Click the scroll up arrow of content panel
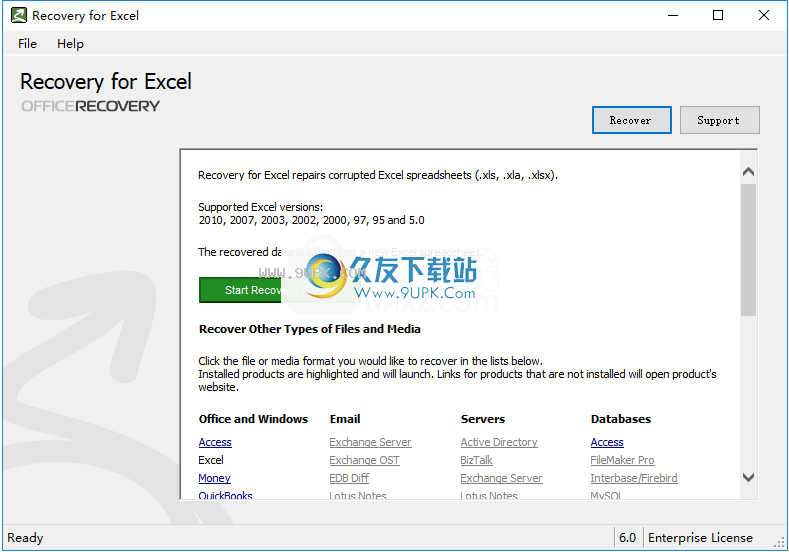 pos(748,172)
